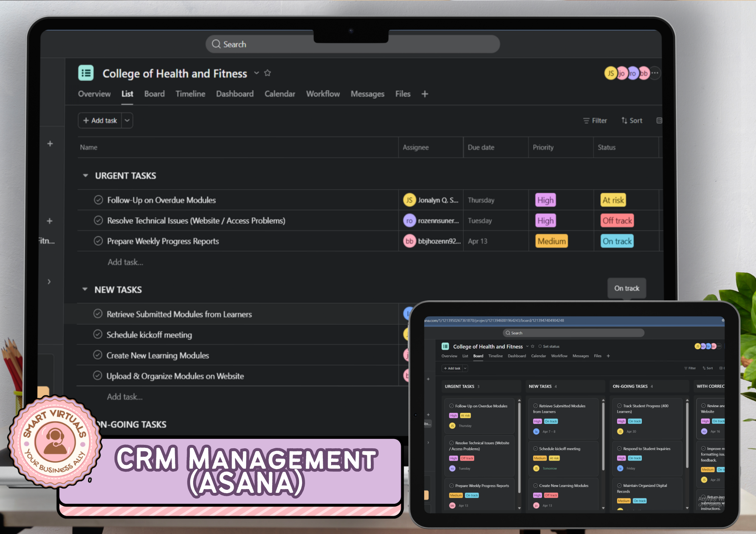
Task: Switch to List tab on tablet
Action: point(465,356)
